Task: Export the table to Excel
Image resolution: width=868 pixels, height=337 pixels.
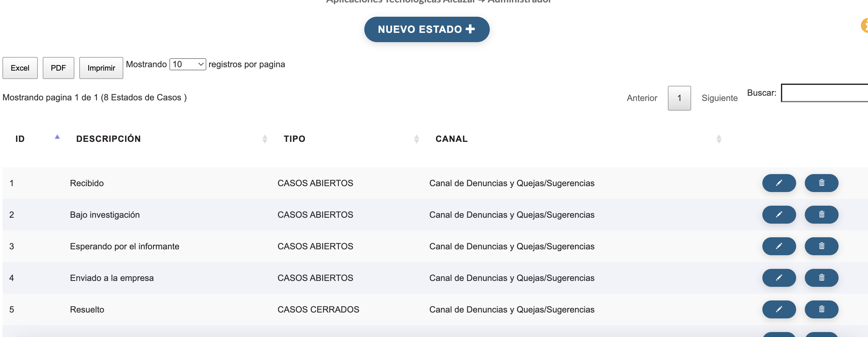Action: [x=20, y=68]
